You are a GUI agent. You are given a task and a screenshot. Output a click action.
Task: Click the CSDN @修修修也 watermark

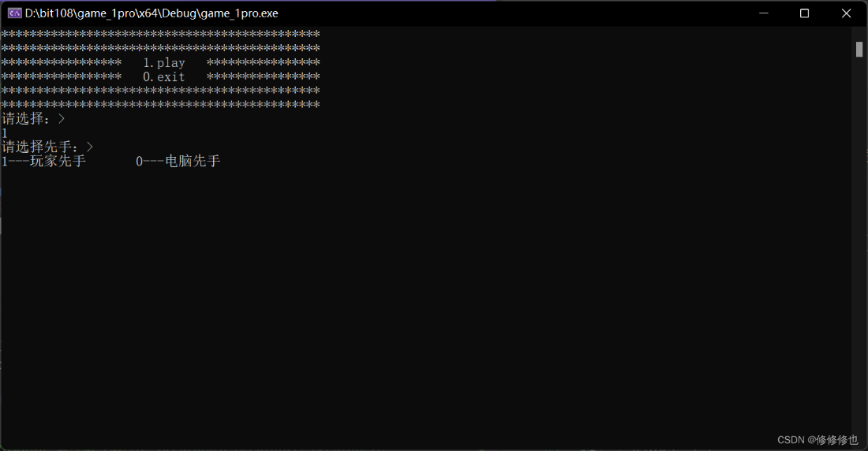[x=817, y=440]
